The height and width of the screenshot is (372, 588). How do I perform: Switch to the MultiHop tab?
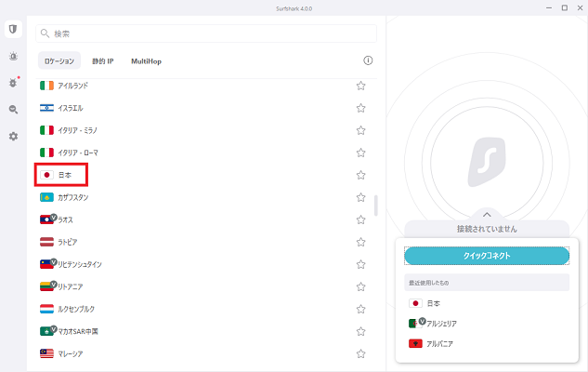pyautogui.click(x=146, y=61)
